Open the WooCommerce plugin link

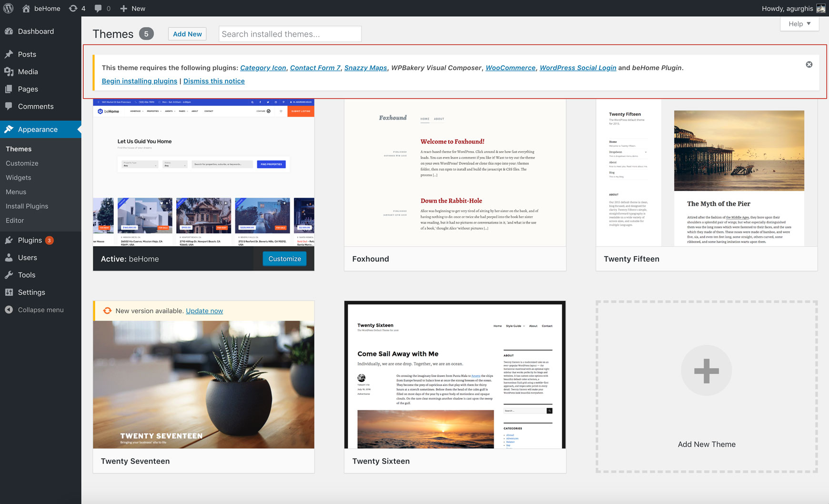(x=510, y=68)
